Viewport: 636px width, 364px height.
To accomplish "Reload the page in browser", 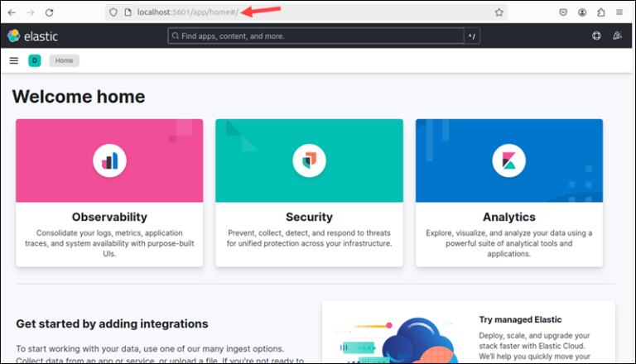I will click(x=50, y=12).
